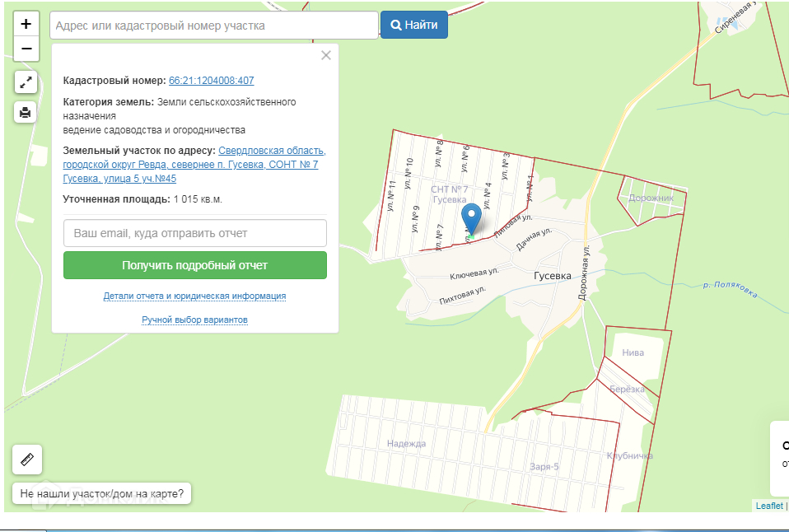Click the ул. № 8 street label
This screenshot has height=532, width=789.
tap(438, 153)
